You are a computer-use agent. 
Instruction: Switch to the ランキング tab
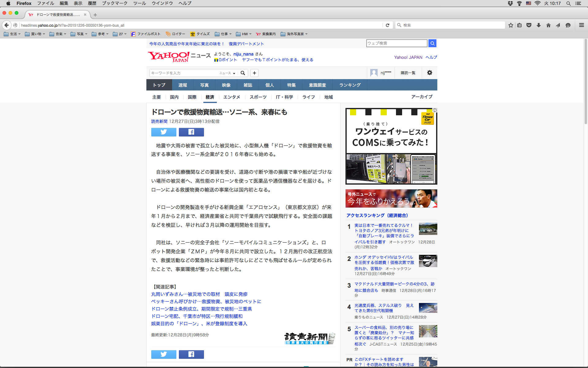(350, 85)
